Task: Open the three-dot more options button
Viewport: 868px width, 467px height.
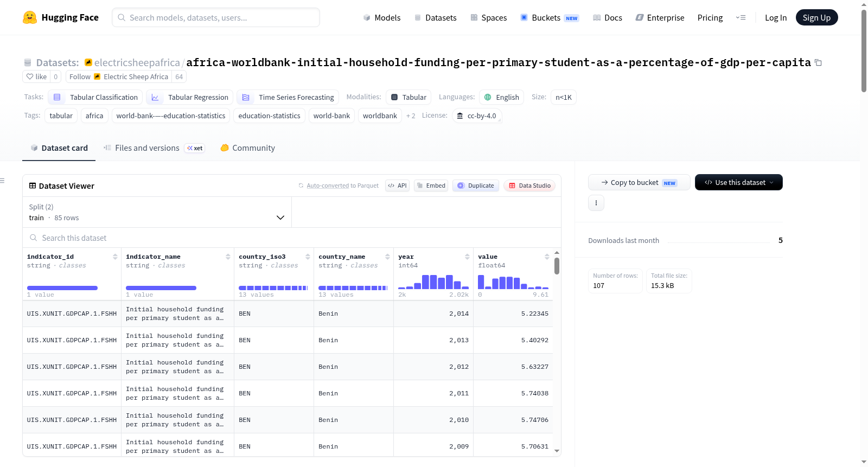Action: pos(596,203)
